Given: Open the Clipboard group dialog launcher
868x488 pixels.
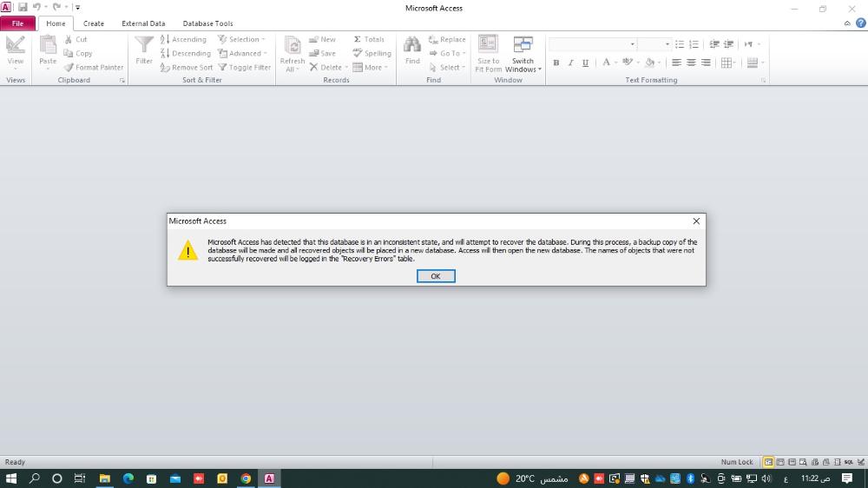Looking at the screenshot, I should pyautogui.click(x=122, y=81).
